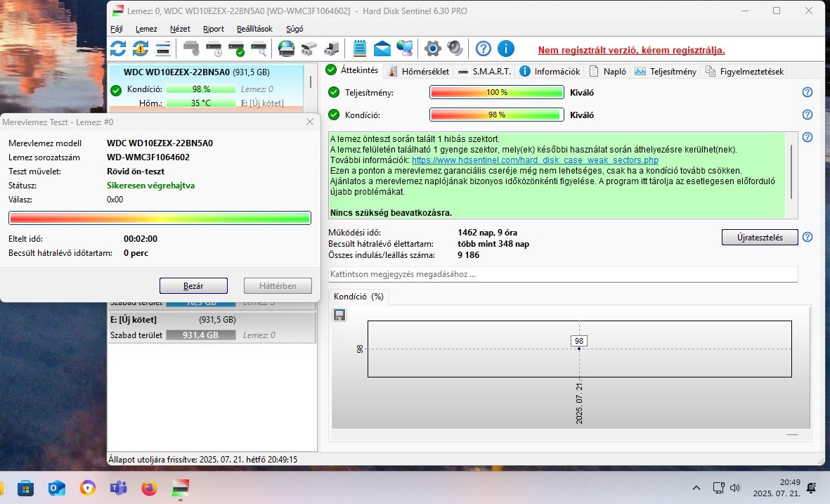This screenshot has width=830, height=504.
Task: Click the network monitor with globe icon
Action: (404, 49)
